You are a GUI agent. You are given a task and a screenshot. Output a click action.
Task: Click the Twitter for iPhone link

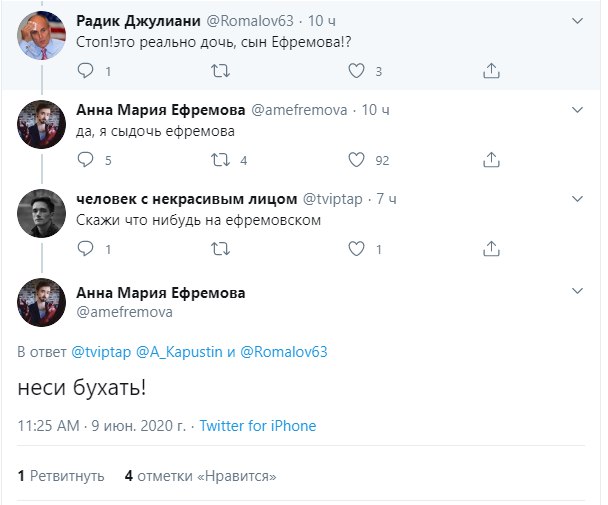point(258,425)
